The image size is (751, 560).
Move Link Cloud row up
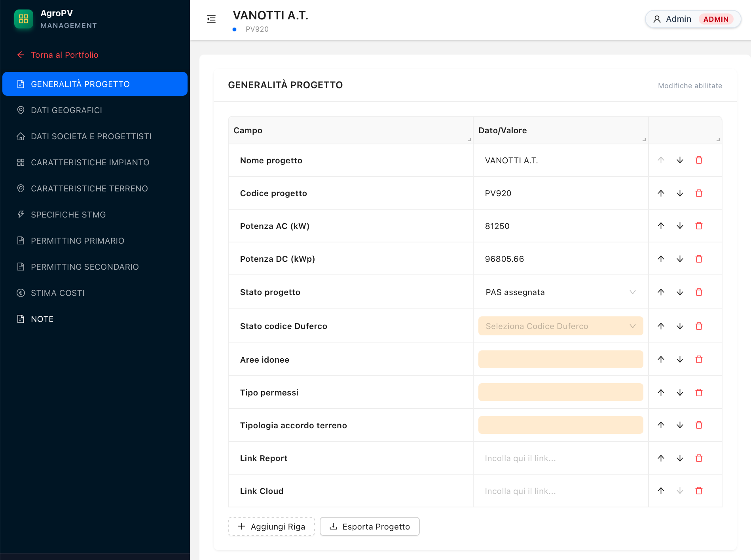pos(661,491)
